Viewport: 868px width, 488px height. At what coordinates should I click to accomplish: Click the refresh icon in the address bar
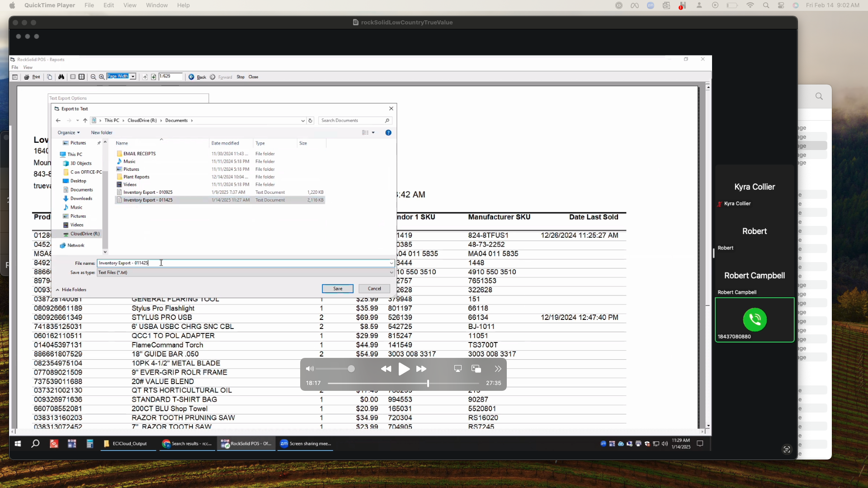coord(310,121)
